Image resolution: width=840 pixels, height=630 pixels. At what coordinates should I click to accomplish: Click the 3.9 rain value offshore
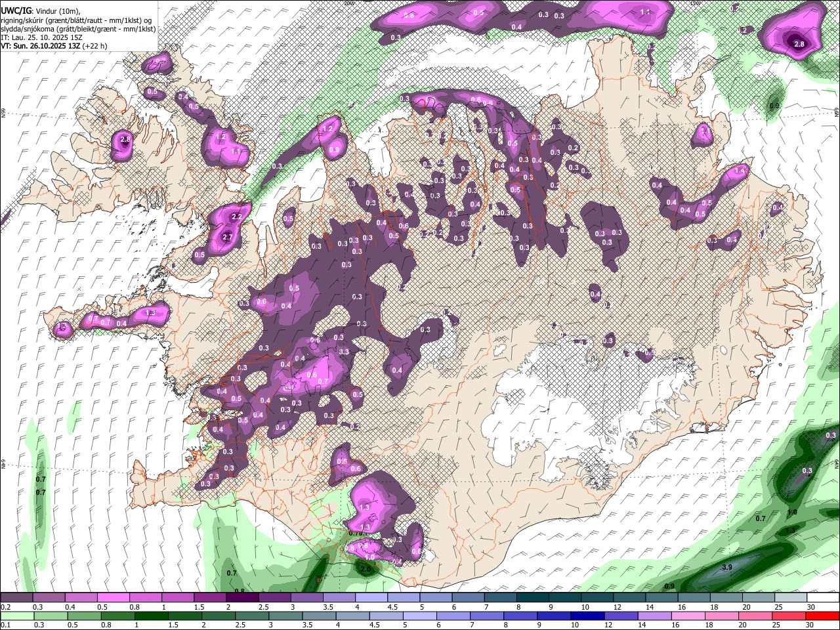tap(726, 567)
